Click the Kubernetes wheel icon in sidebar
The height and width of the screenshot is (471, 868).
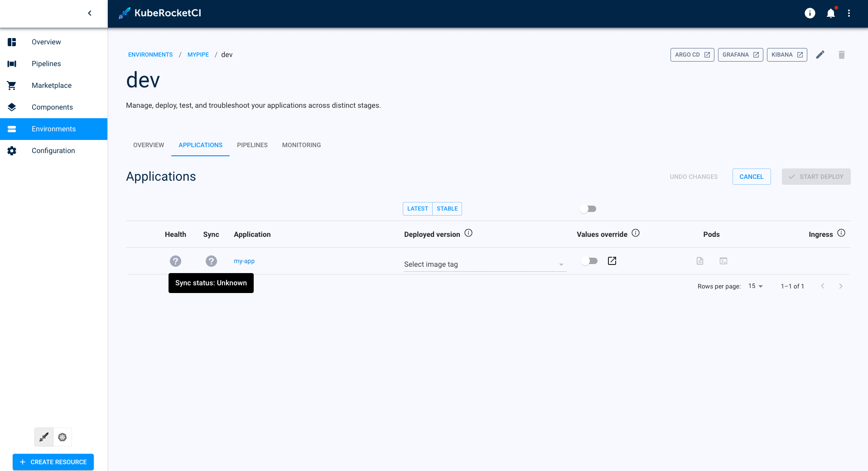(x=63, y=437)
